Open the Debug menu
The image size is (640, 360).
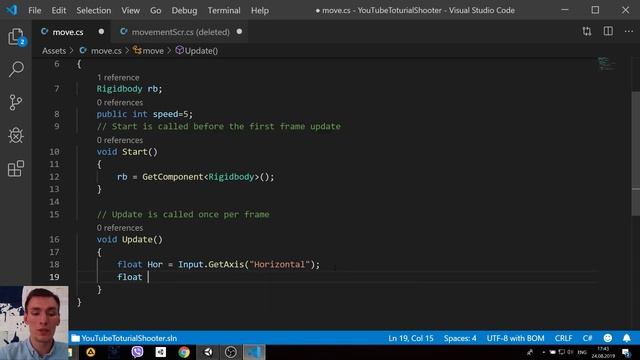pos(184,10)
